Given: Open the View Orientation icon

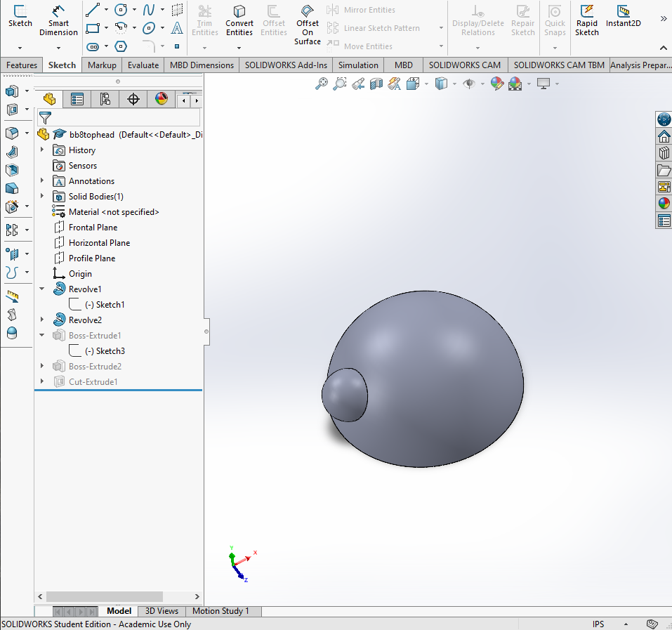Looking at the screenshot, I should tap(413, 84).
